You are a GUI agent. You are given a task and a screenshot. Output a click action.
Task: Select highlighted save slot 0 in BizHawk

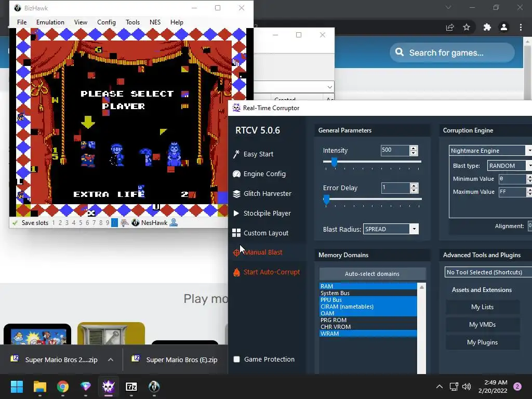(x=115, y=223)
